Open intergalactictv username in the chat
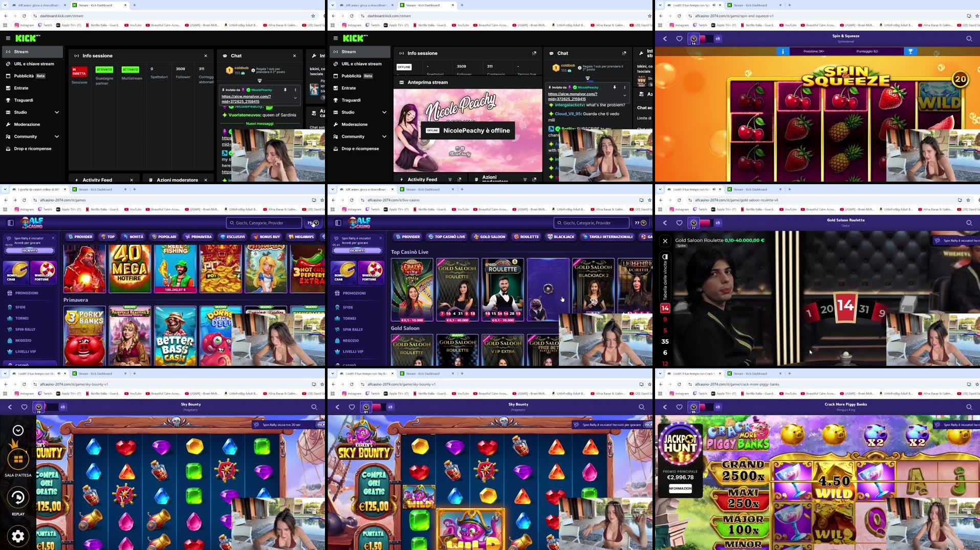This screenshot has height=550, width=980. (569, 105)
